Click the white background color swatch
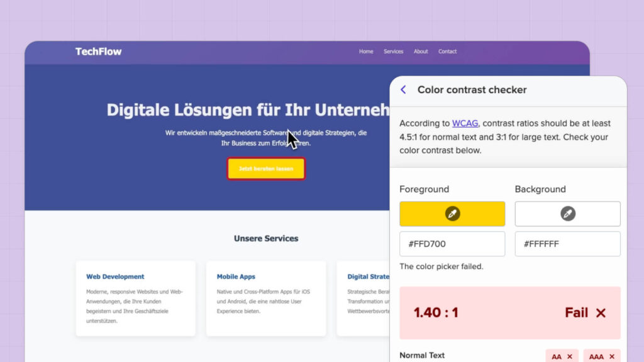This screenshot has width=644, height=362. (568, 214)
